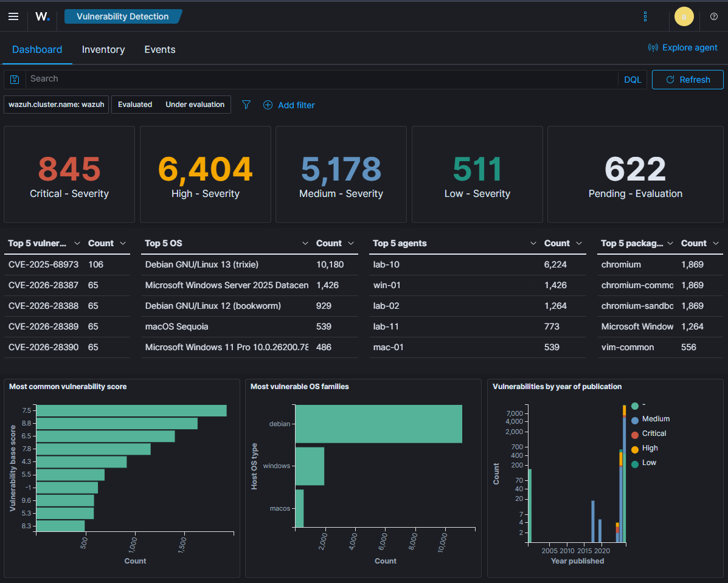Click vim-common package row
Viewport: 728px width, 583px height.
pyautogui.click(x=660, y=347)
